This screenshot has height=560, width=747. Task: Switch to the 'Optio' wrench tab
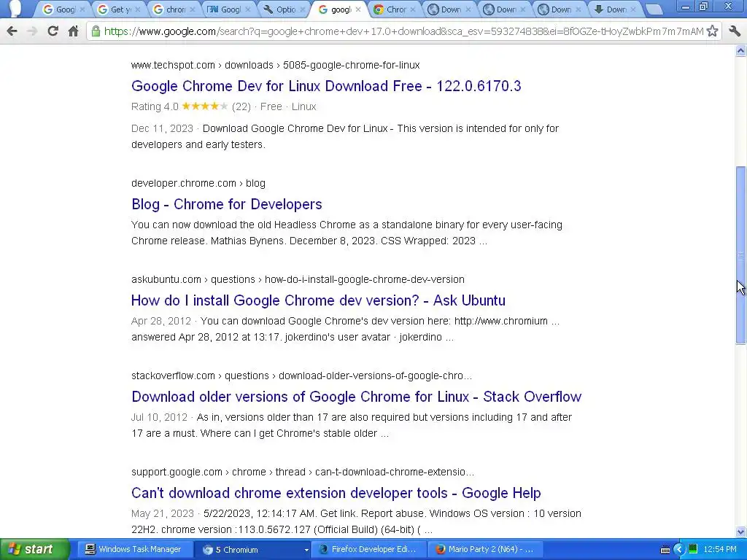click(x=281, y=9)
